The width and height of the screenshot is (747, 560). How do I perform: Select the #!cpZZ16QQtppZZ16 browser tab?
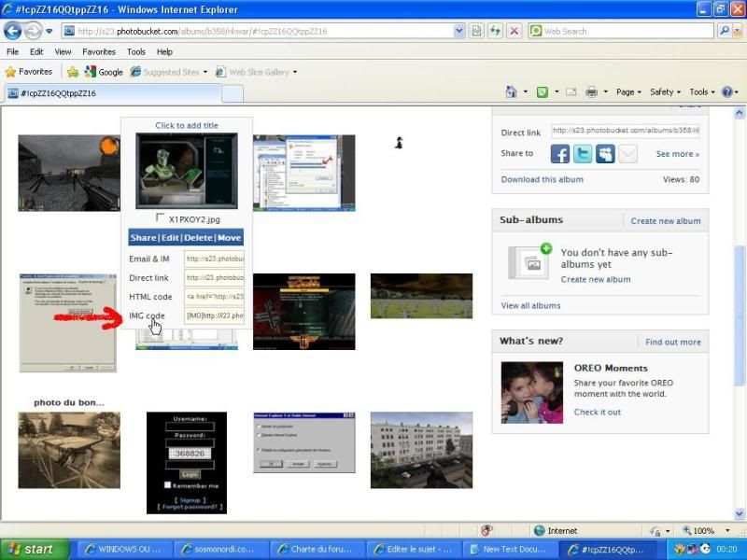pos(113,93)
